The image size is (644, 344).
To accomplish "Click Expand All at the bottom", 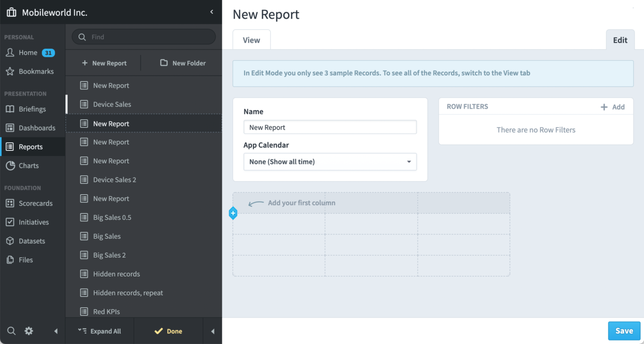I will coord(100,330).
